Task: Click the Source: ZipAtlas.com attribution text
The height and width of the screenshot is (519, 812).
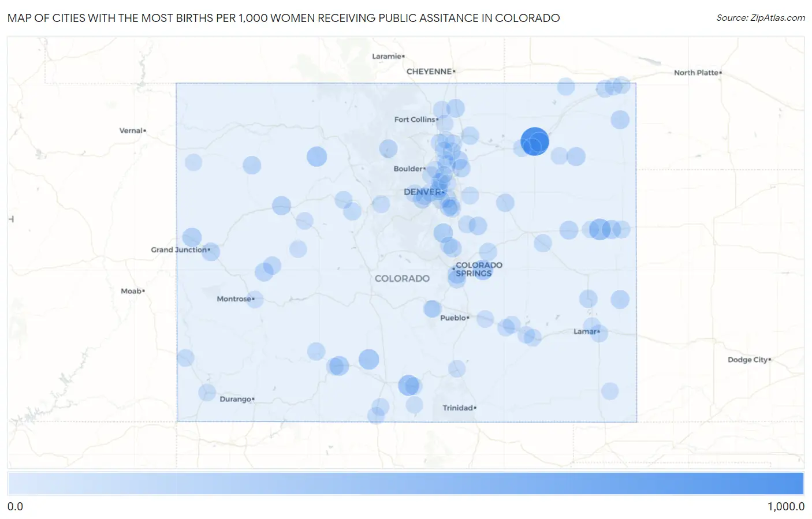Action: (x=761, y=18)
